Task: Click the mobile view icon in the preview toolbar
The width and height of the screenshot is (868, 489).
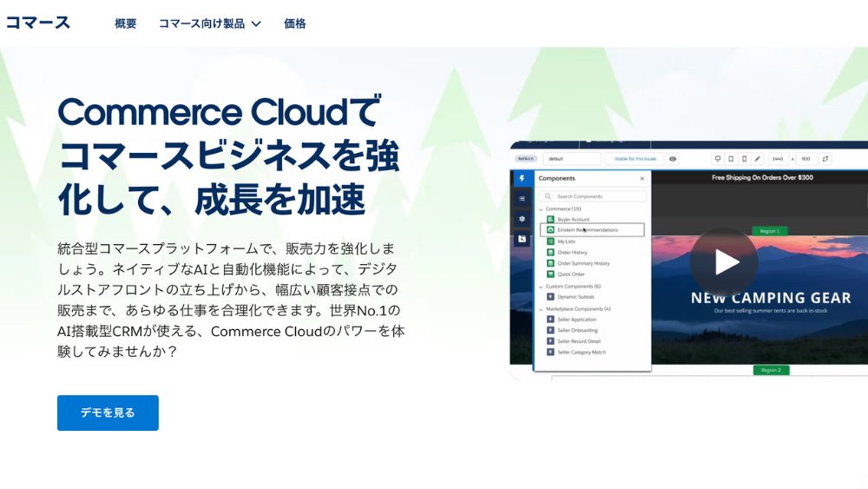Action: (744, 159)
